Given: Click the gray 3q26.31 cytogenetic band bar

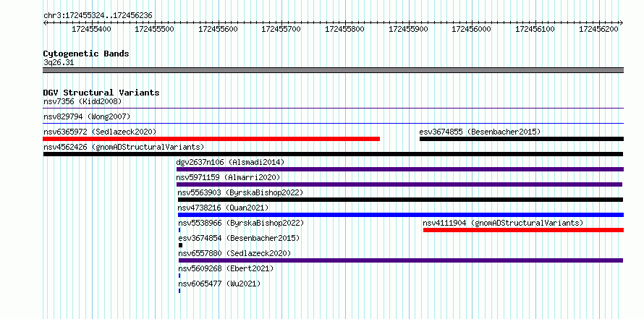Looking at the screenshot, I should [x=333, y=70].
